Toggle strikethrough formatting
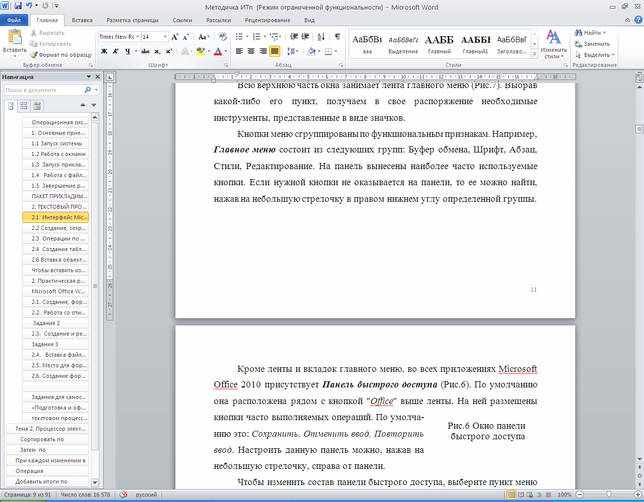The height and width of the screenshot is (502, 644). pos(145,52)
